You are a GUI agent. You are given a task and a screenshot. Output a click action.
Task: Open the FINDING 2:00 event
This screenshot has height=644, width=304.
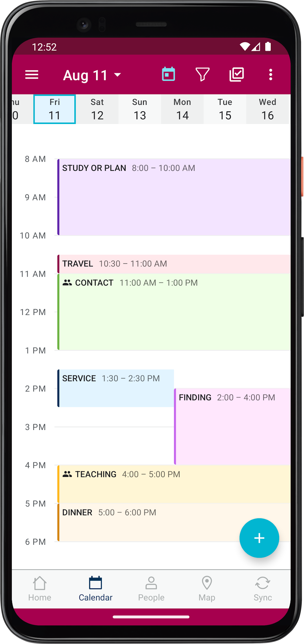232,426
